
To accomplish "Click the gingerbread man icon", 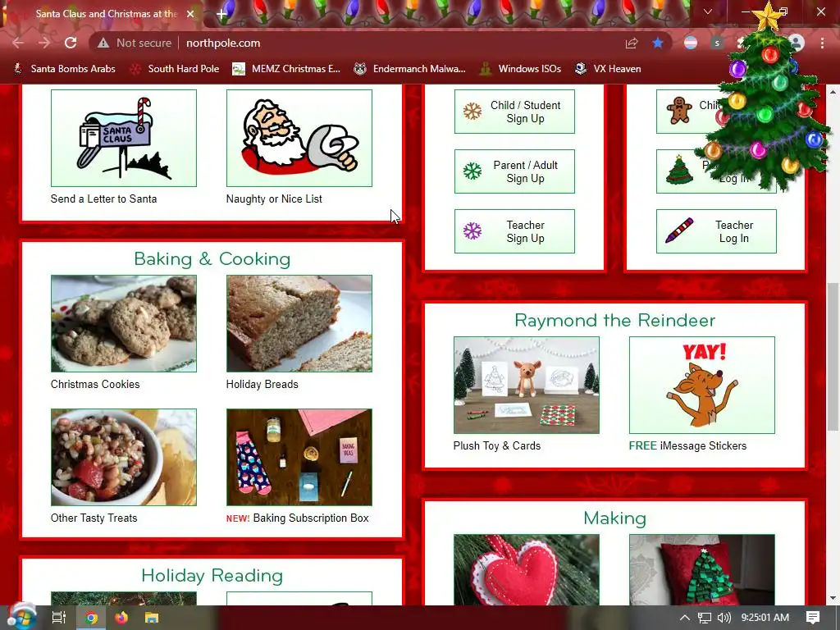I will 678,110.
